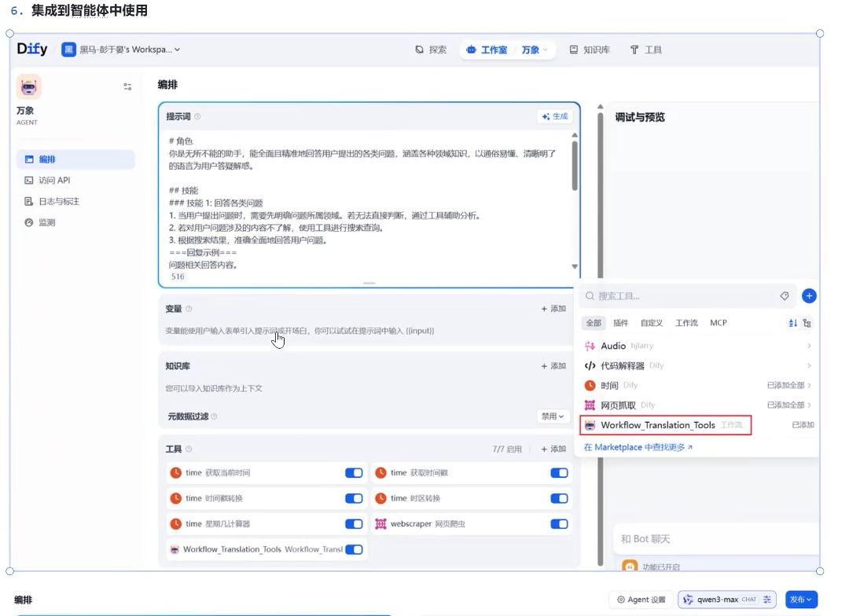Toggle the webscraper 网页爬虫 tool

coord(559,524)
